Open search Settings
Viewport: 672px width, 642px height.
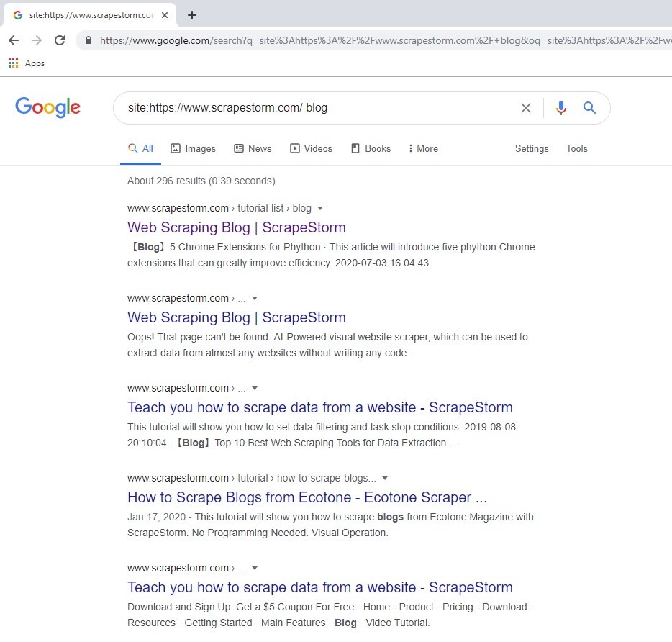[x=532, y=148]
